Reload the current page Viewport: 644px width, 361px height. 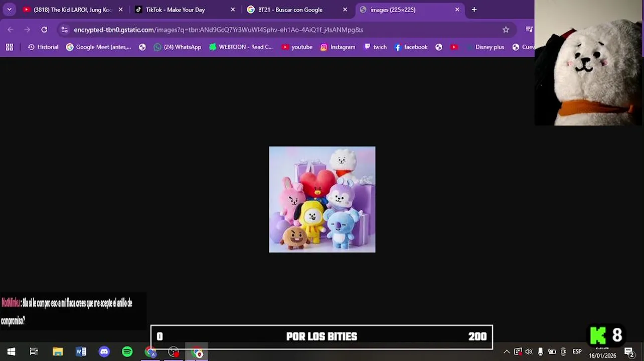(44, 30)
